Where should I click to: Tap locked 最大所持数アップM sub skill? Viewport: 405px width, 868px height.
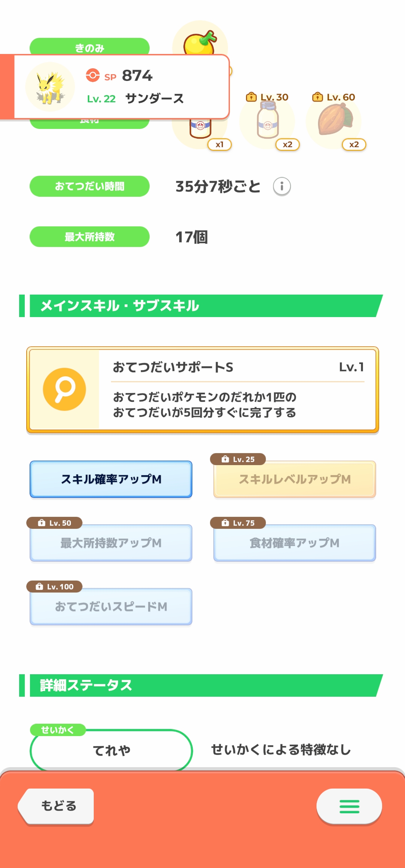tap(111, 543)
